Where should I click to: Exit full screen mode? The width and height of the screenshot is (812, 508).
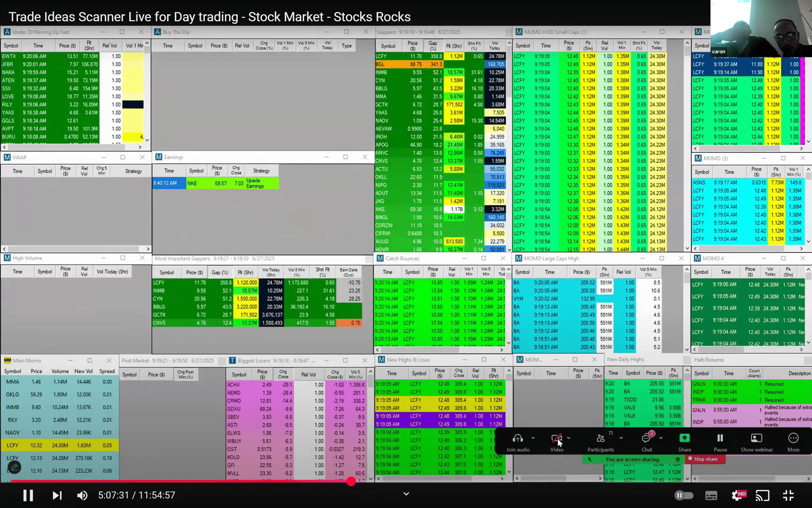point(788,495)
